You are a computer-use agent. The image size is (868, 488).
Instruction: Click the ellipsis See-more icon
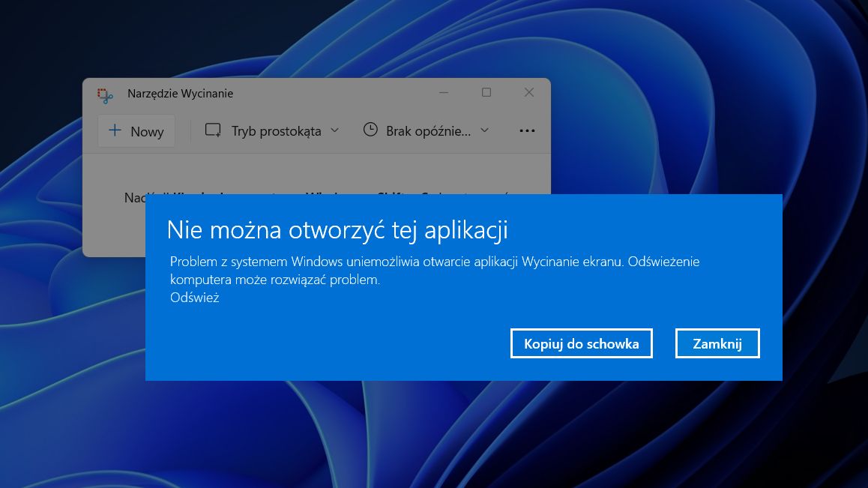click(527, 130)
